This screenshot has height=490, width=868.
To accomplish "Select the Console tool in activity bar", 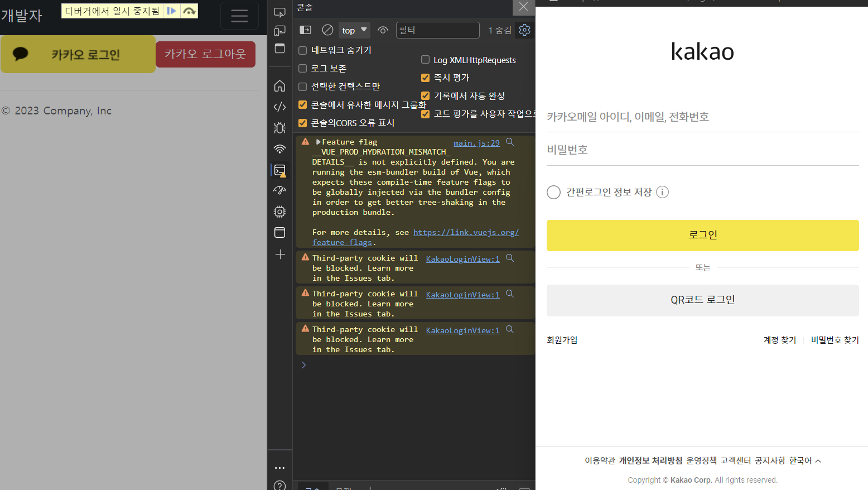I will (280, 170).
